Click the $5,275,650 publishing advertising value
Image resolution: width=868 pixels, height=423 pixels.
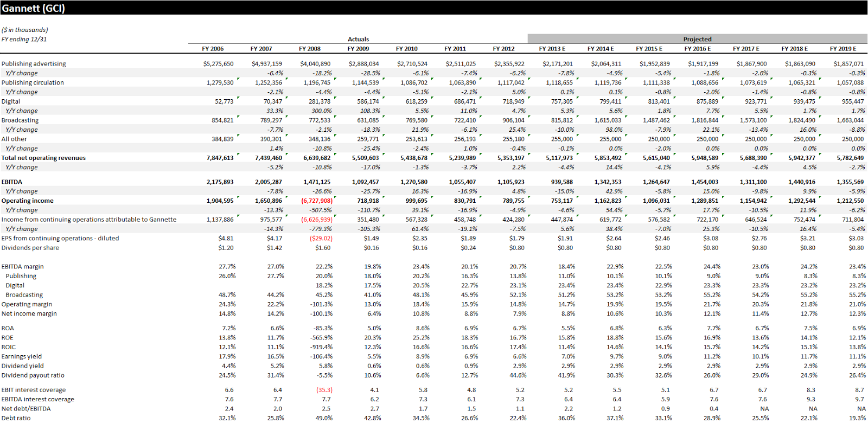point(218,63)
